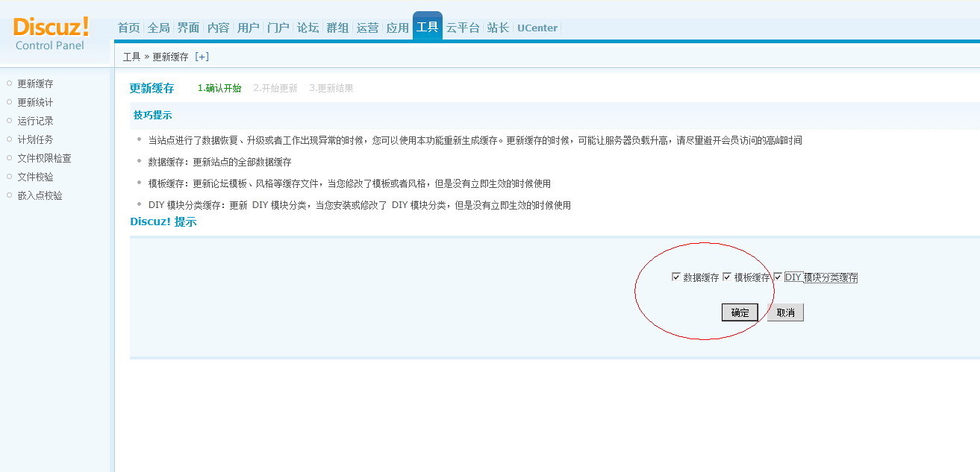
Task: Open 文件校验 in the sidebar
Action: pyautogui.click(x=35, y=177)
